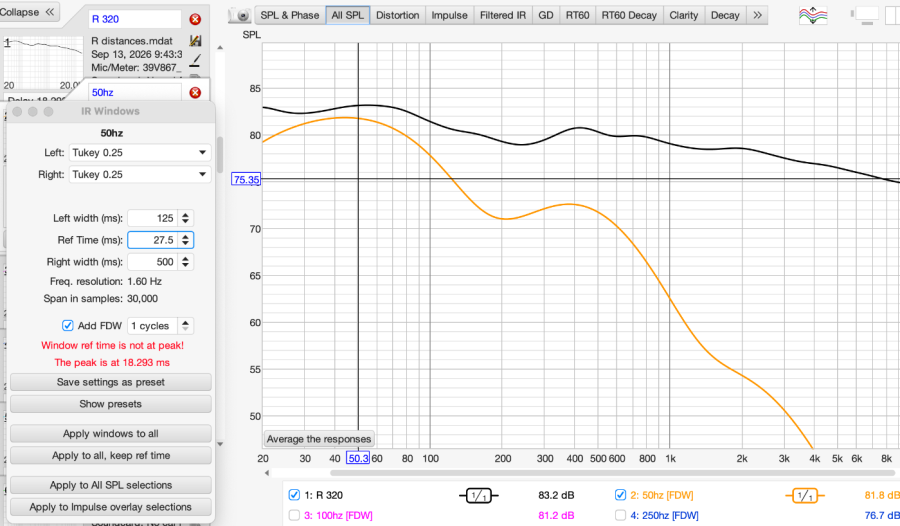The image size is (900, 526).
Task: Click the Left width value field
Action: [153, 218]
